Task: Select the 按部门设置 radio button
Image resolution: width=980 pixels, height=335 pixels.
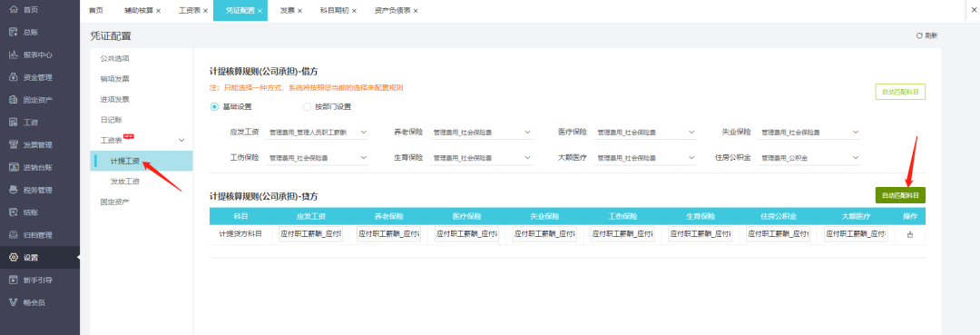Action: [x=307, y=107]
